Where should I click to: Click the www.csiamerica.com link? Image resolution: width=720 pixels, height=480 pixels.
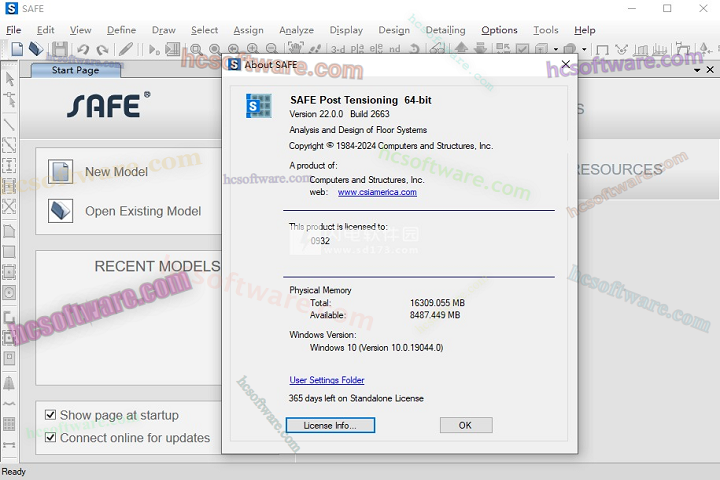pyautogui.click(x=377, y=192)
